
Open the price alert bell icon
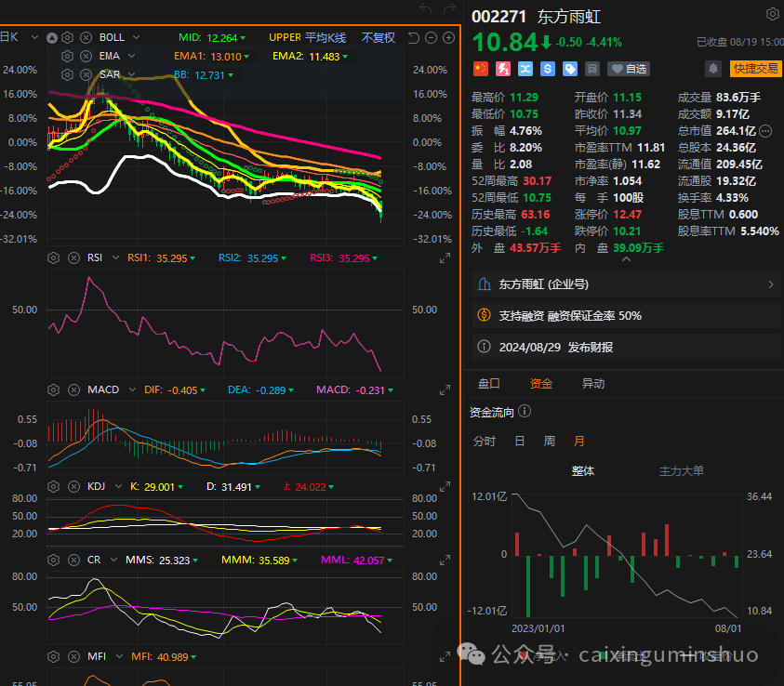coord(713,69)
